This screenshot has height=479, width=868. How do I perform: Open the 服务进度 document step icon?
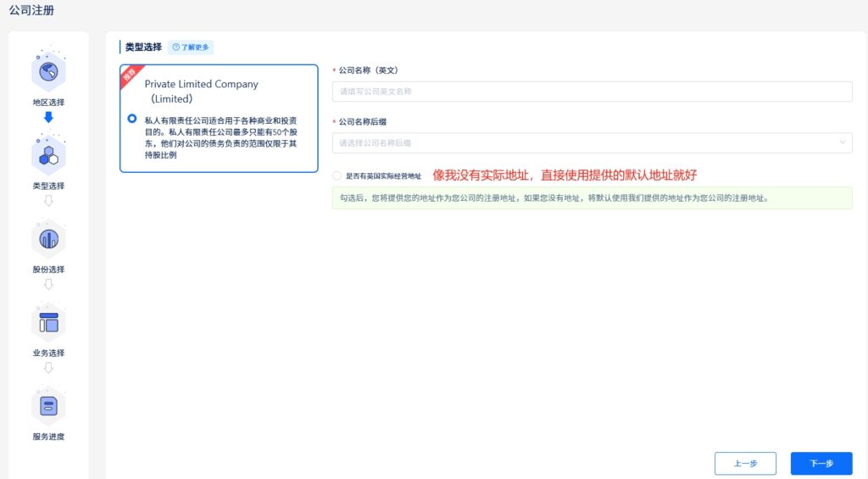48,406
